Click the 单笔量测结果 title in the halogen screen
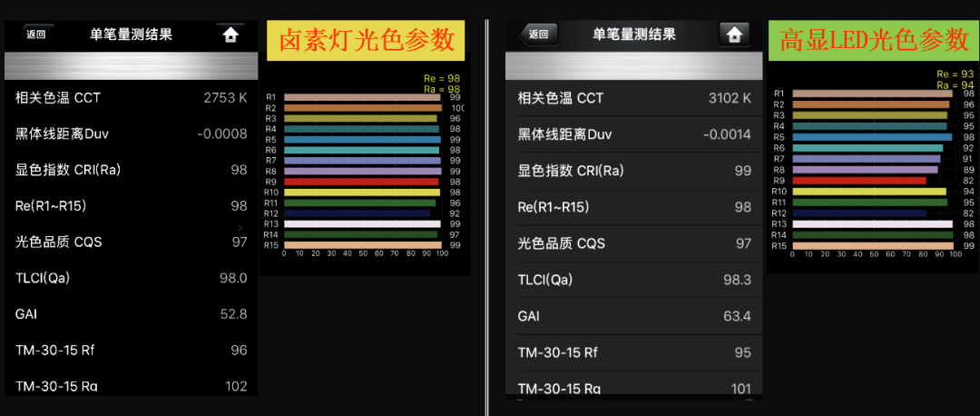 point(132,35)
